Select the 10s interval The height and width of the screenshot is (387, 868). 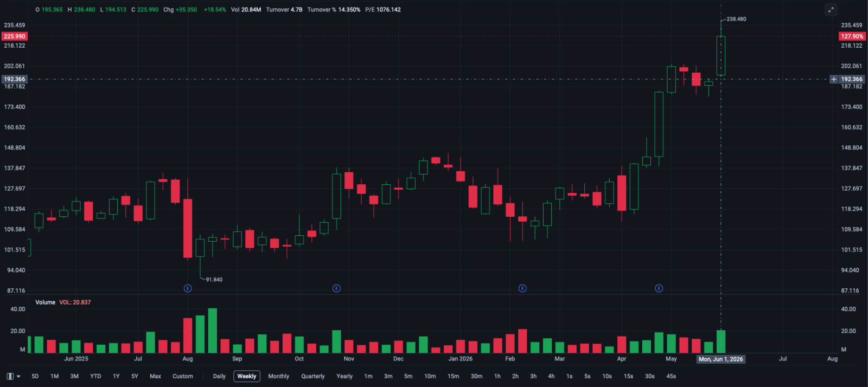[607, 376]
